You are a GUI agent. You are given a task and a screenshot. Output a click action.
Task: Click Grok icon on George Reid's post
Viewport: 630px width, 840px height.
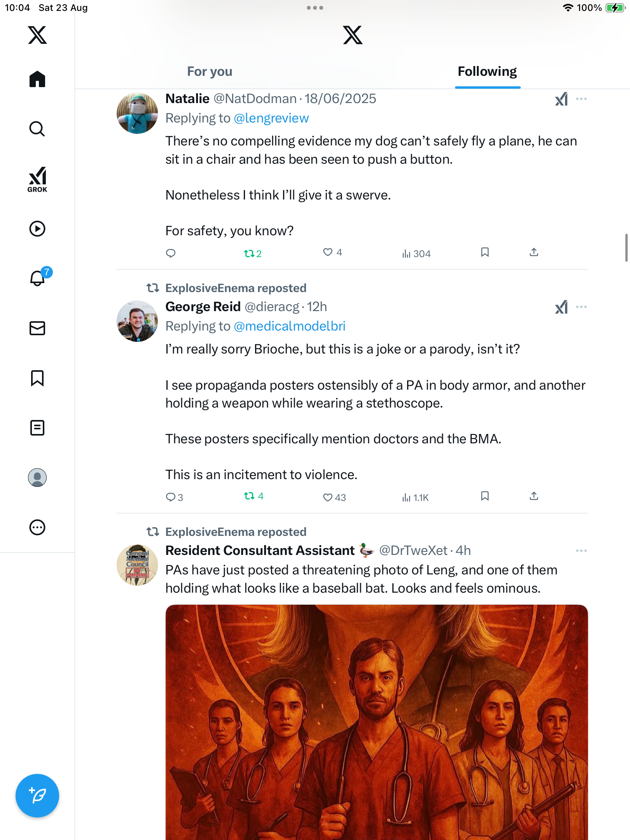[x=561, y=307]
